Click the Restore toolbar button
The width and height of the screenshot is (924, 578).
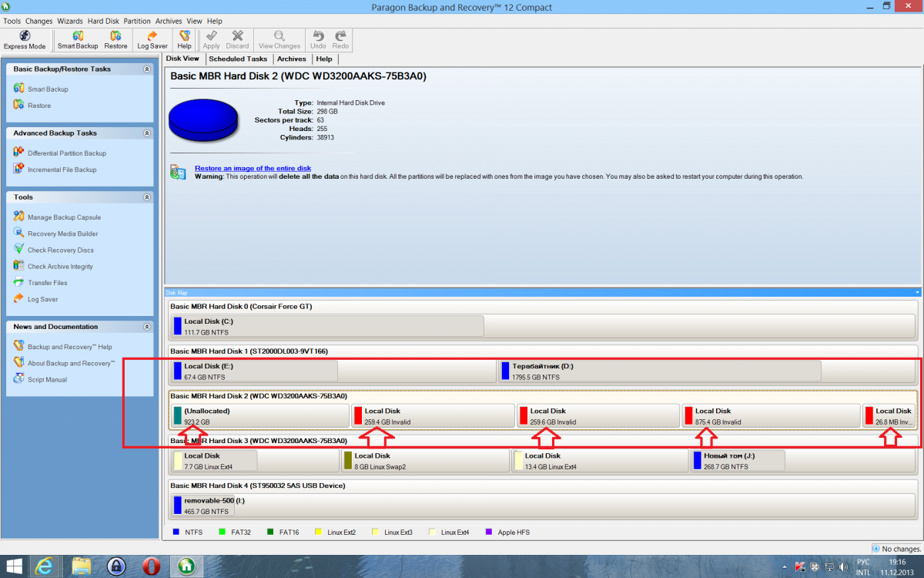[115, 40]
